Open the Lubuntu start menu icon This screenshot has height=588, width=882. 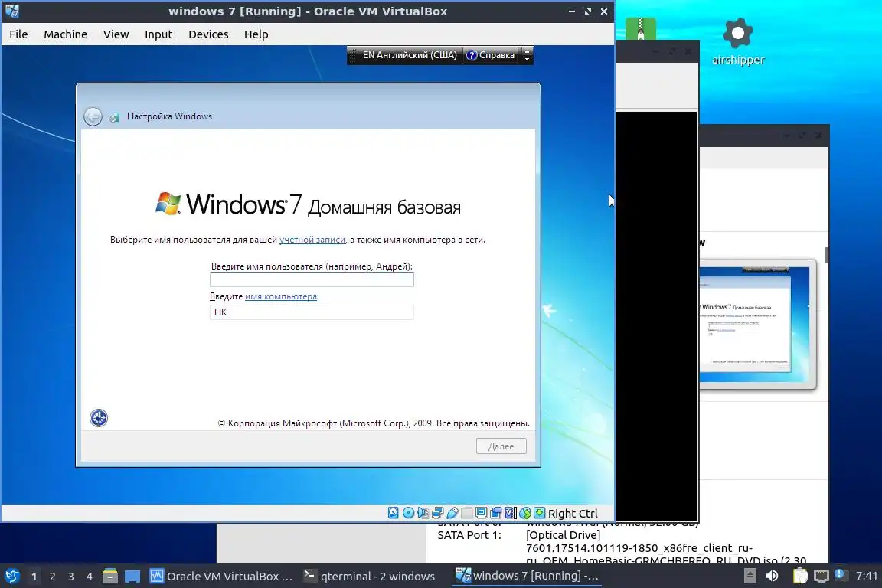tap(12, 576)
